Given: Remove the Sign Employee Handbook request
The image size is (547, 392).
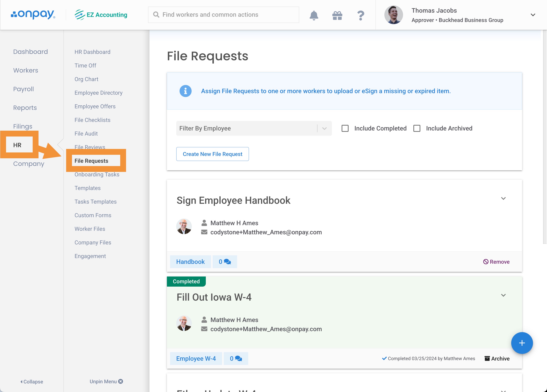Looking at the screenshot, I should pos(496,262).
